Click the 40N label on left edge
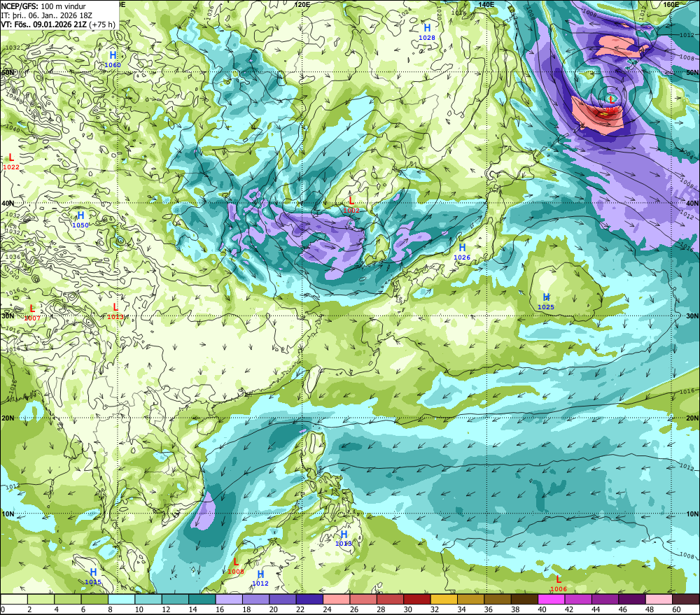 tap(8, 203)
